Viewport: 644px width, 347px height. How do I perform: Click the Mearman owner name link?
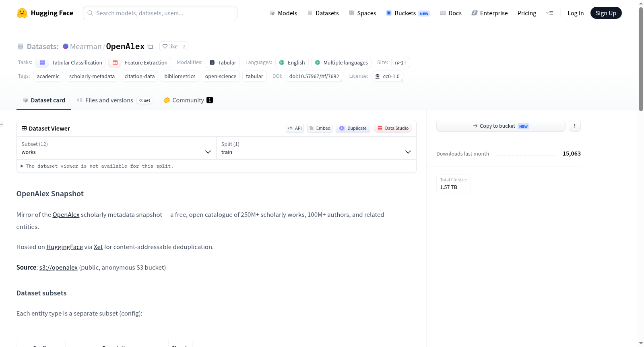(86, 46)
